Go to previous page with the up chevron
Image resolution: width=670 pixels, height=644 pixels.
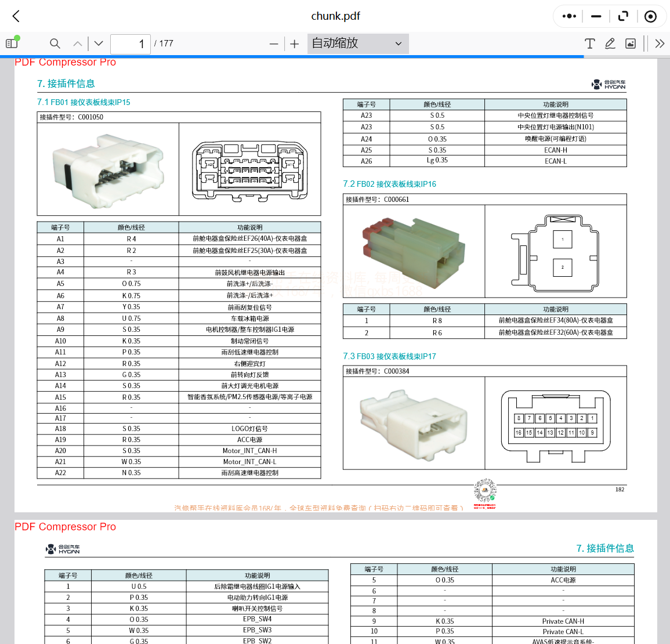[x=77, y=44]
